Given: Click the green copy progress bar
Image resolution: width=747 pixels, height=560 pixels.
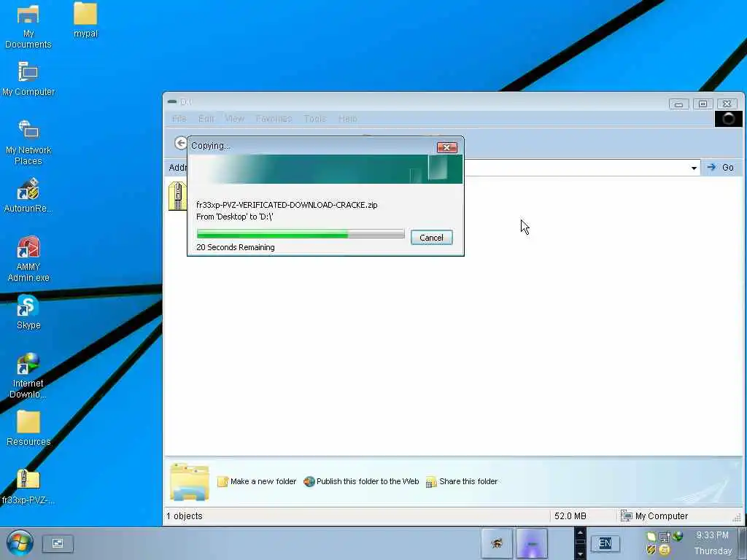Looking at the screenshot, I should click(x=301, y=234).
